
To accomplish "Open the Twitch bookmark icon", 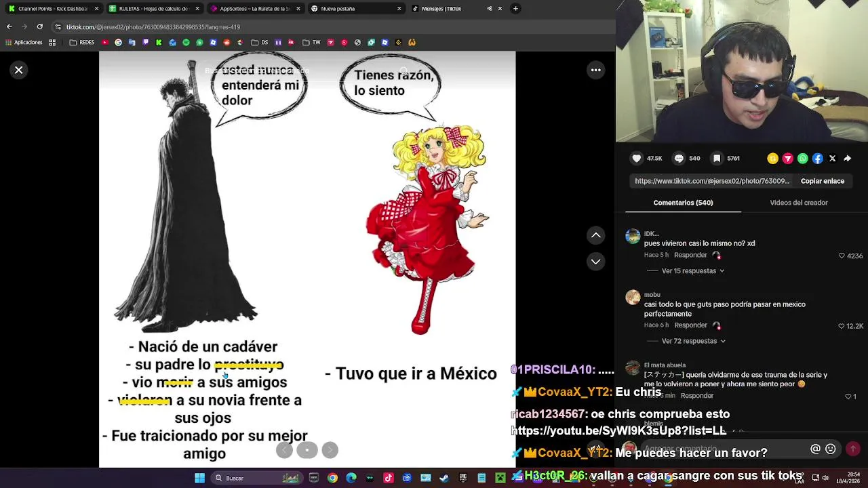I will 145,42.
